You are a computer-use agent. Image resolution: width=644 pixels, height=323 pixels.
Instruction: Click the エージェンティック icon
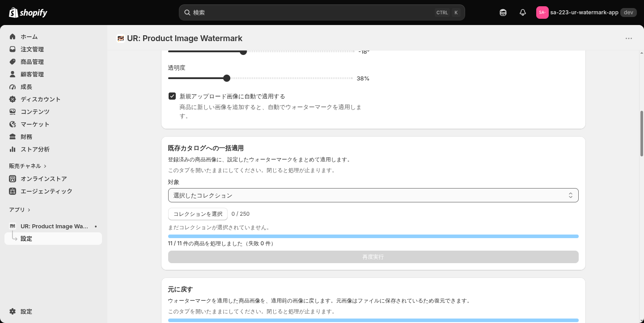(13, 191)
